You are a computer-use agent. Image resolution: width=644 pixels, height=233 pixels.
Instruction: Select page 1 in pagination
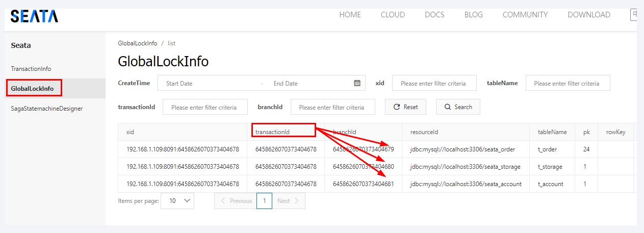264,201
